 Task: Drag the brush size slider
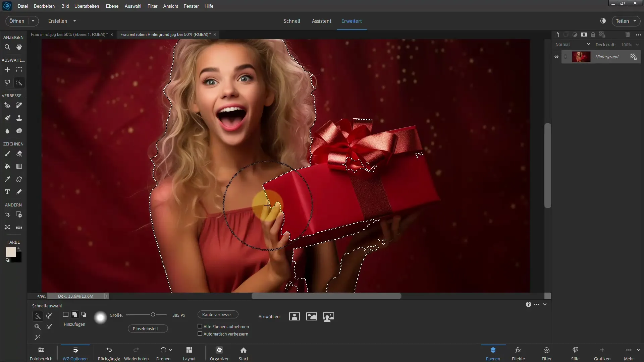[x=153, y=315]
